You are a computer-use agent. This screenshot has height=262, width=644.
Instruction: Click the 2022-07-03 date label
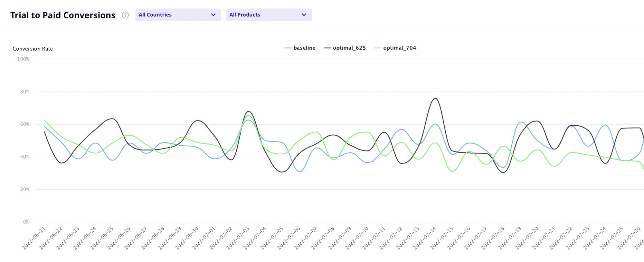[238, 238]
